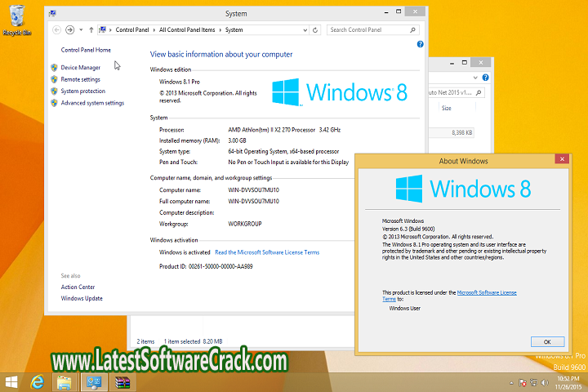The width and height of the screenshot is (588, 392).
Task: Select the 3.00 GB installed memory value
Action: click(237, 140)
